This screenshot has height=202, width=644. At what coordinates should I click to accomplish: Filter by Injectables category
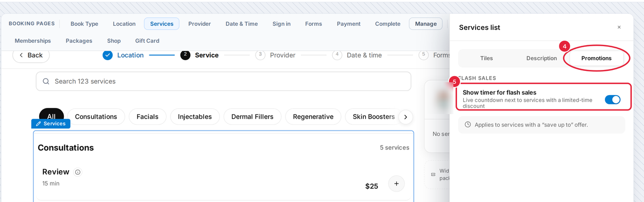pos(195,117)
